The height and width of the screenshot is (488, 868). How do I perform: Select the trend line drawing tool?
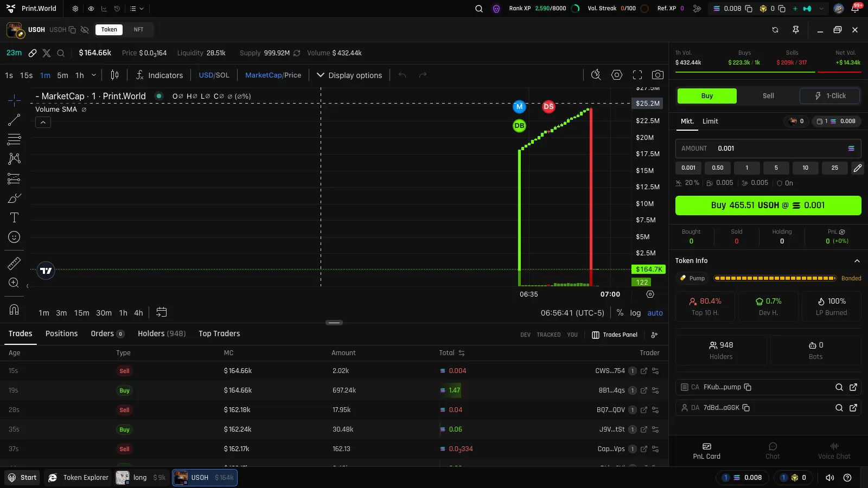tap(14, 119)
